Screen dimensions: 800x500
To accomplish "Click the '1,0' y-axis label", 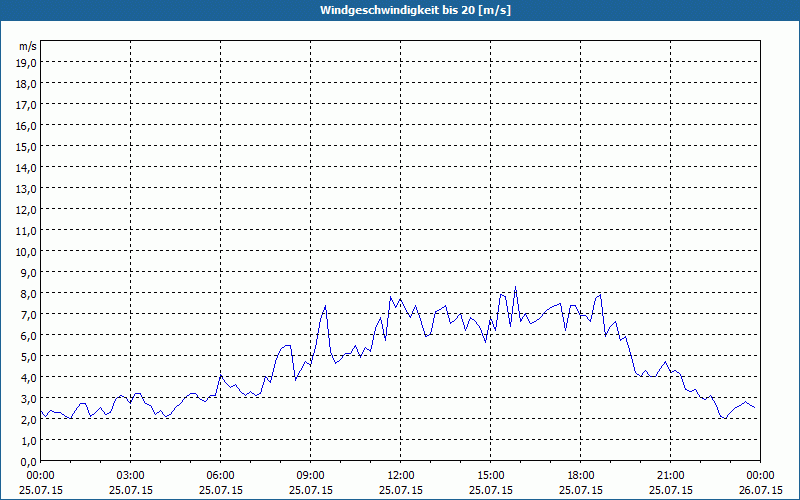I will point(30,441).
